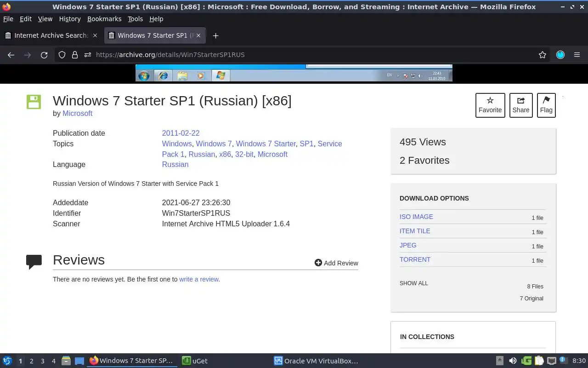Screen dimensions: 588x368
Task: Open the tracking protection shield icon
Action: point(62,55)
